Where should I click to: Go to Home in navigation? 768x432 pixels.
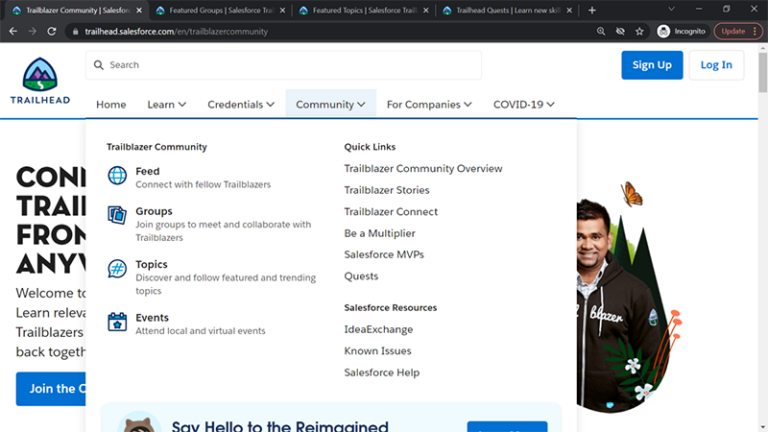point(111,104)
